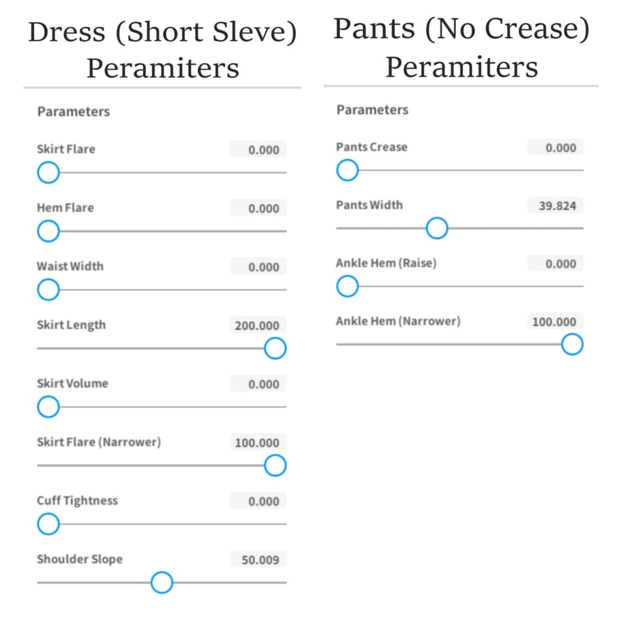The width and height of the screenshot is (644, 644).
Task: Click the Skirt Flare slider handle
Action: pos(48,172)
